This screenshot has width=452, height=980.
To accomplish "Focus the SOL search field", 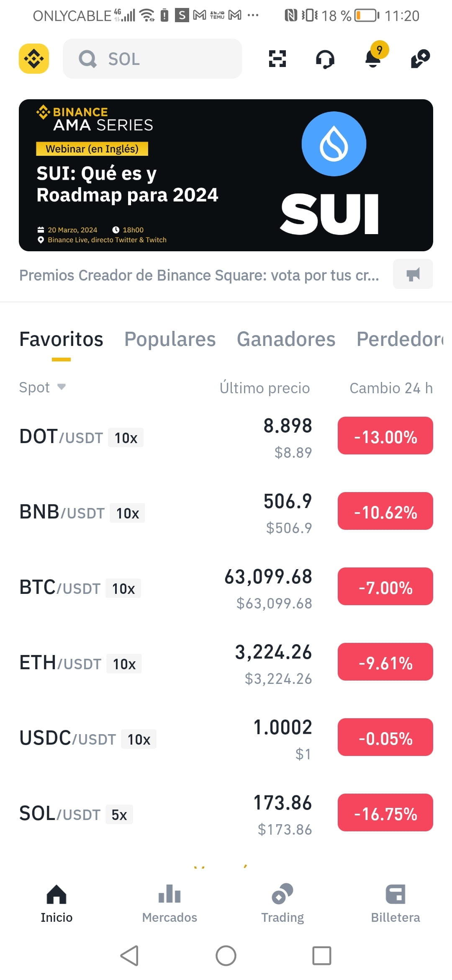I will [152, 59].
